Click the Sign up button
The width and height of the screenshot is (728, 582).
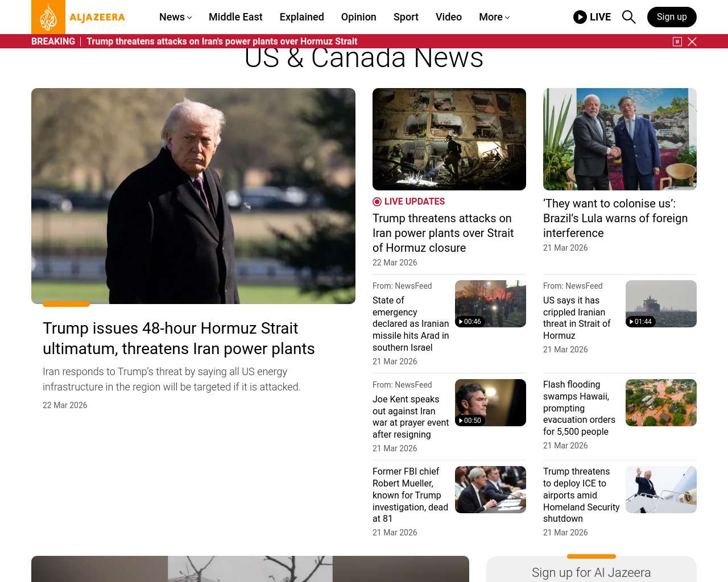tap(672, 17)
